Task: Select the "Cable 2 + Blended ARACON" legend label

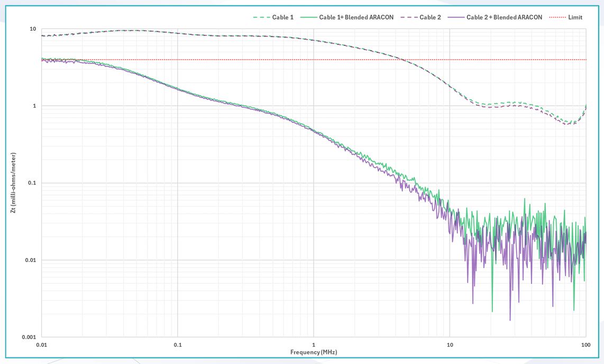Action: (504, 17)
